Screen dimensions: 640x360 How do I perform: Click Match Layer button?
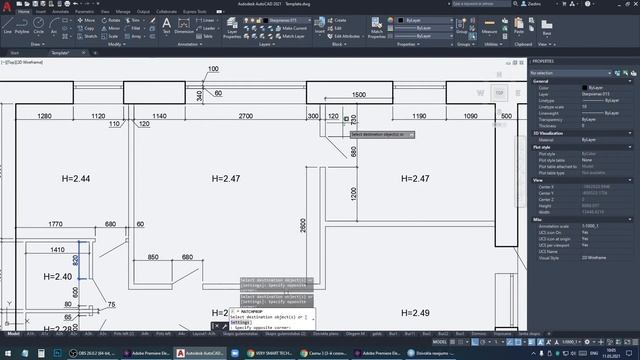(x=290, y=36)
